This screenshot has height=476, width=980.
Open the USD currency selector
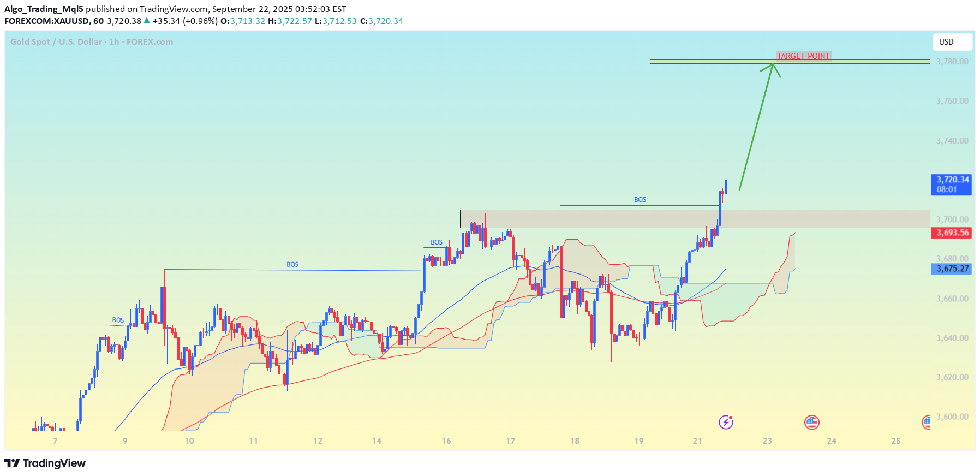[x=952, y=42]
